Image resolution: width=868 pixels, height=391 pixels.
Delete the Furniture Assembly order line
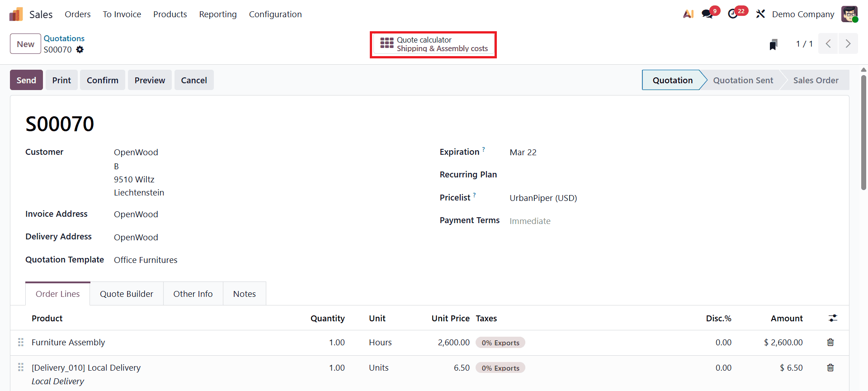(x=830, y=342)
